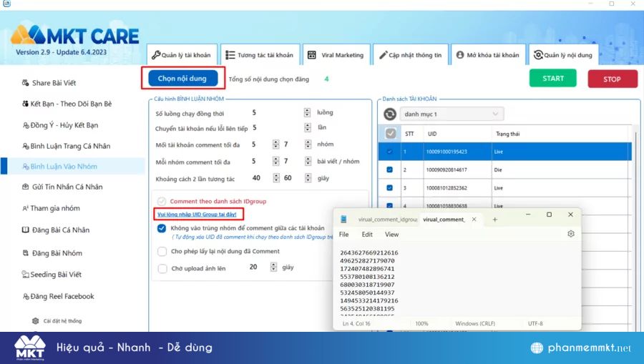Toggle Không vào trùng nhóm checkbox

point(162,228)
